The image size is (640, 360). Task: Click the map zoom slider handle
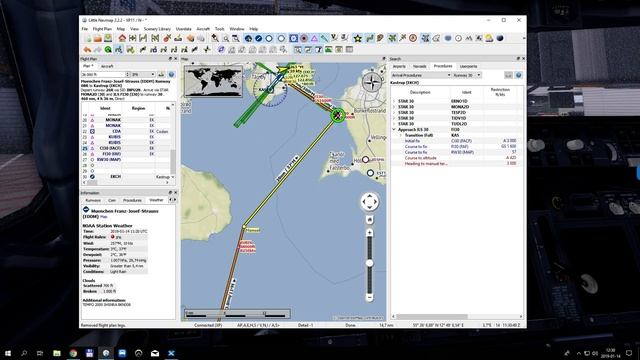pyautogui.click(x=369, y=263)
